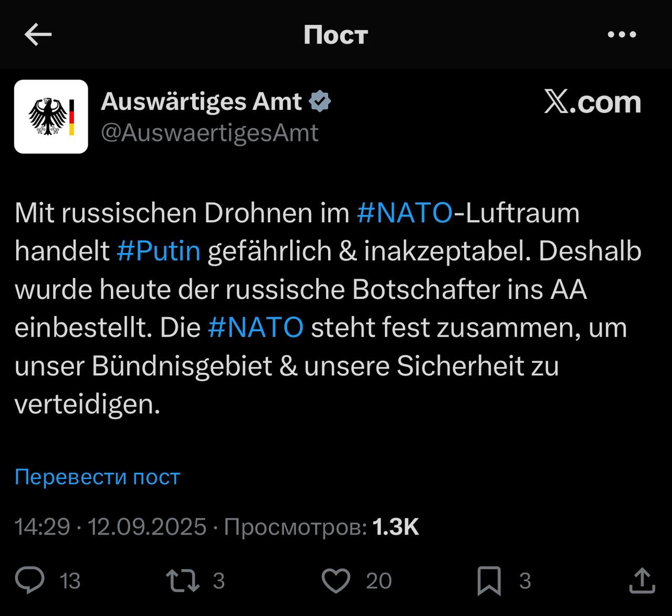Share the post via upload arrow icon
Viewport: 672px width, 616px height.
[x=642, y=580]
